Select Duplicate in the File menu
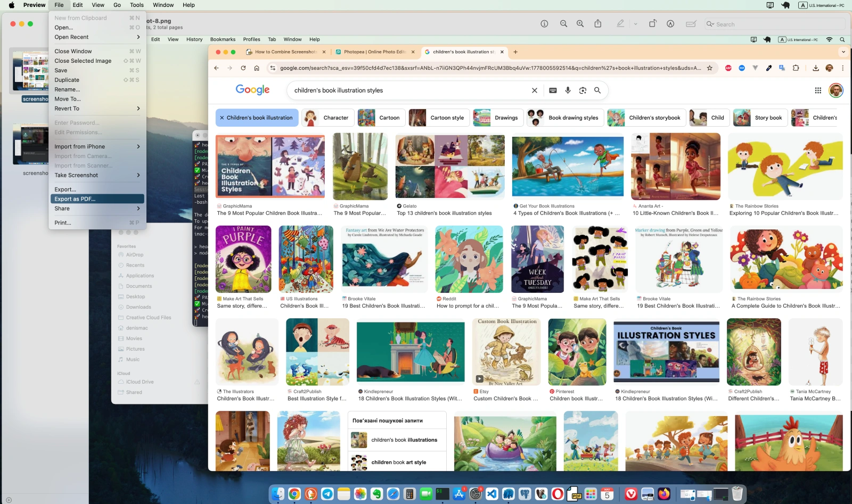 tap(97, 80)
